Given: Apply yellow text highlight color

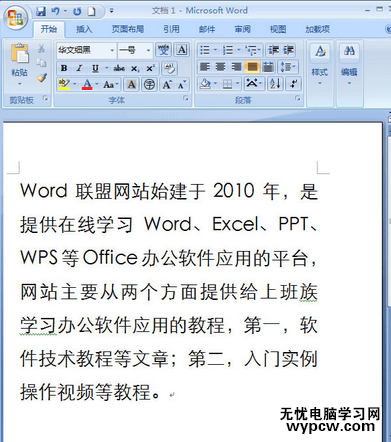Looking at the screenshot, I should 64,84.
